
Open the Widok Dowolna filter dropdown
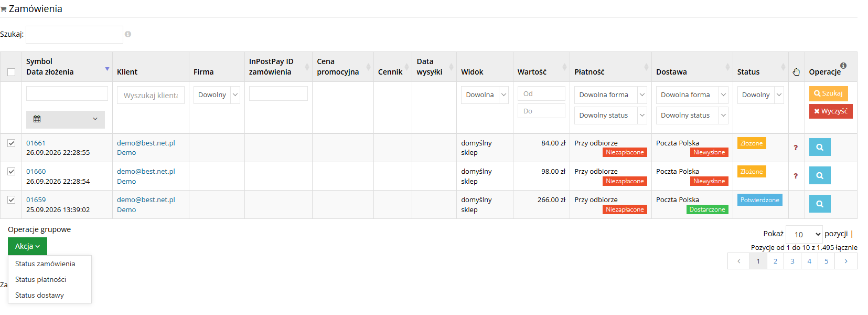485,95
